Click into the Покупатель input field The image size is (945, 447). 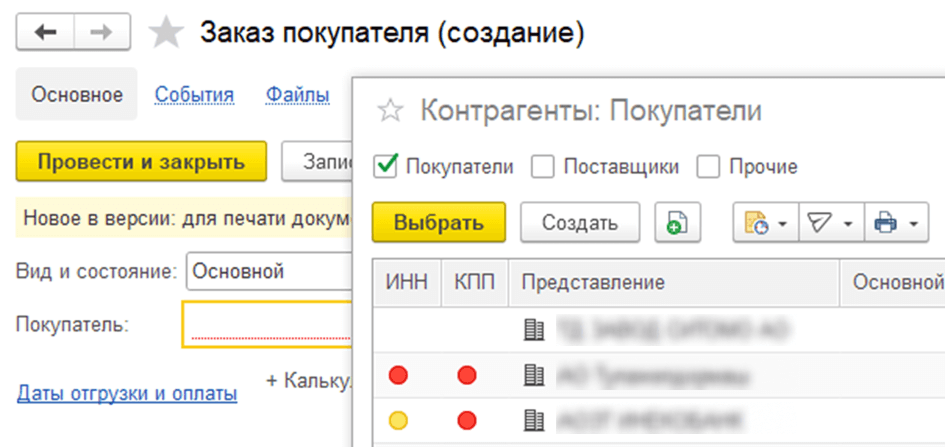tap(266, 324)
